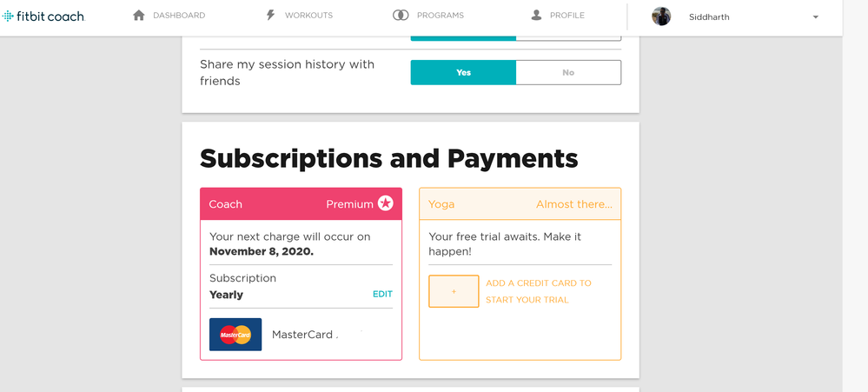Expand the account dropdown arrow
This screenshot has width=868, height=392.
coord(816,17)
